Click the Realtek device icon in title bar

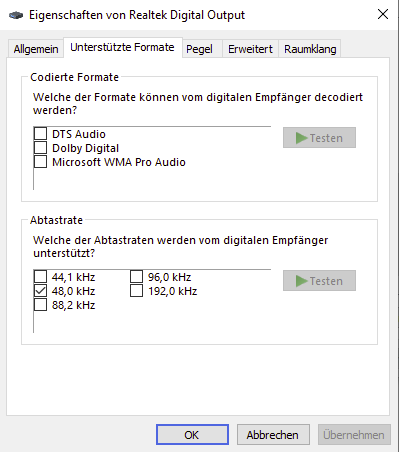tap(16, 15)
